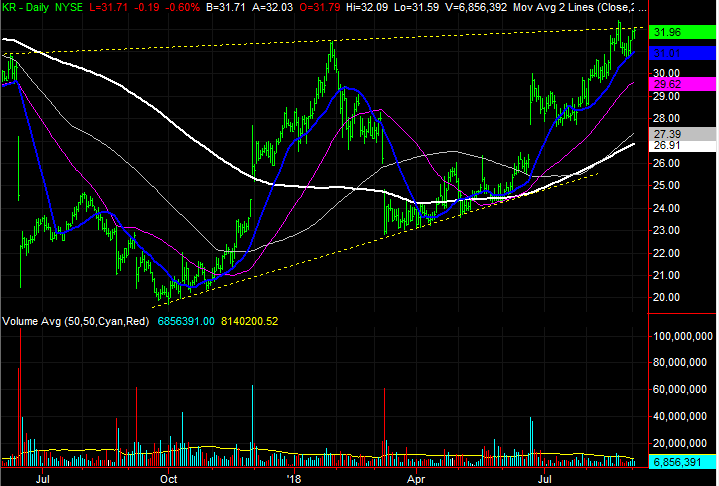Click the -0.60% percent change value
The width and height of the screenshot is (719, 486).
point(181,7)
